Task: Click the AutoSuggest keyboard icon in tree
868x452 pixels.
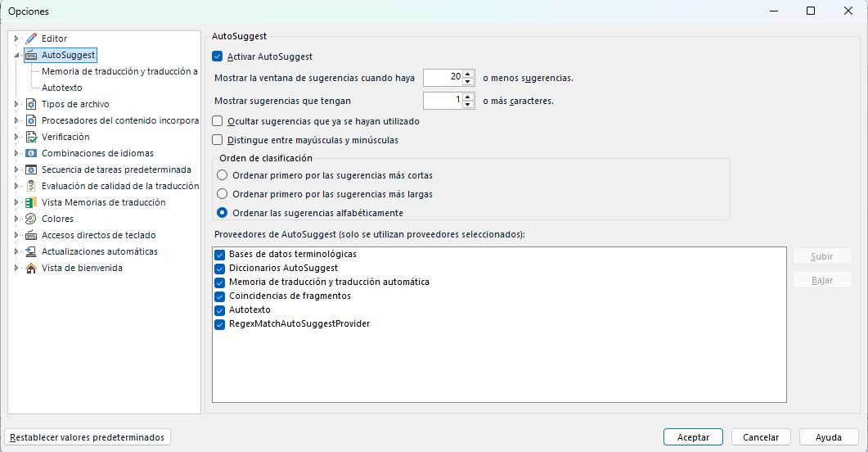Action: (31, 56)
